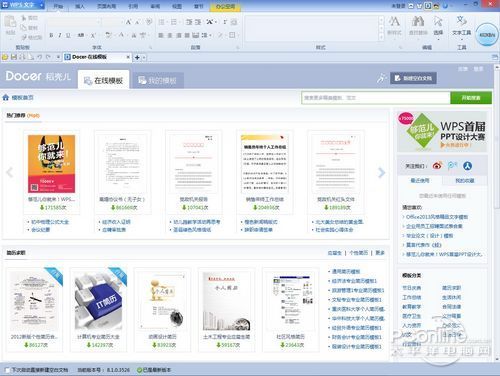Click the new blank document button
500x376 pixels.
coord(413,78)
